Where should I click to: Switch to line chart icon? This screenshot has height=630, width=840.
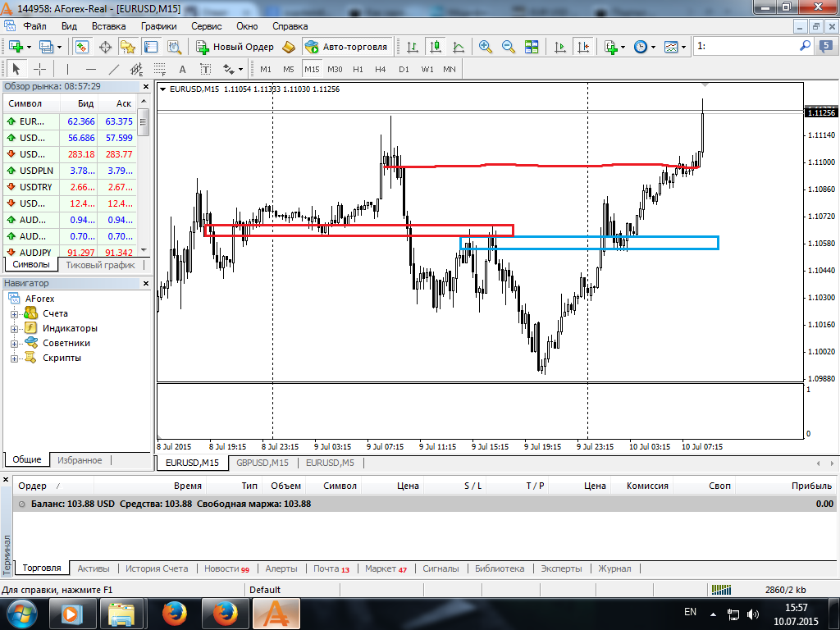pyautogui.click(x=459, y=47)
